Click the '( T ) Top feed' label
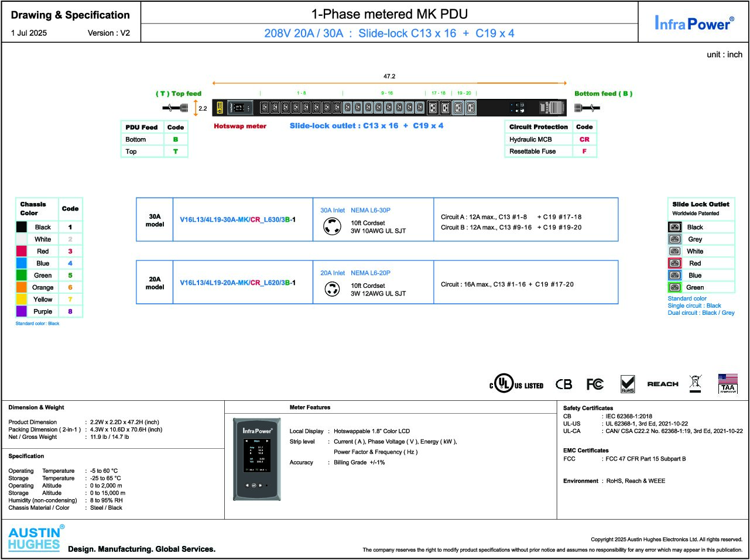 point(179,94)
